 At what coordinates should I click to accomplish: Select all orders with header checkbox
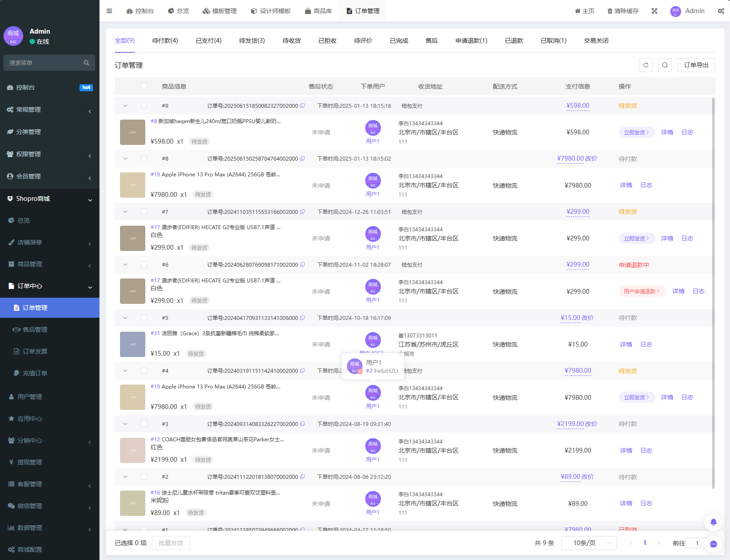144,86
